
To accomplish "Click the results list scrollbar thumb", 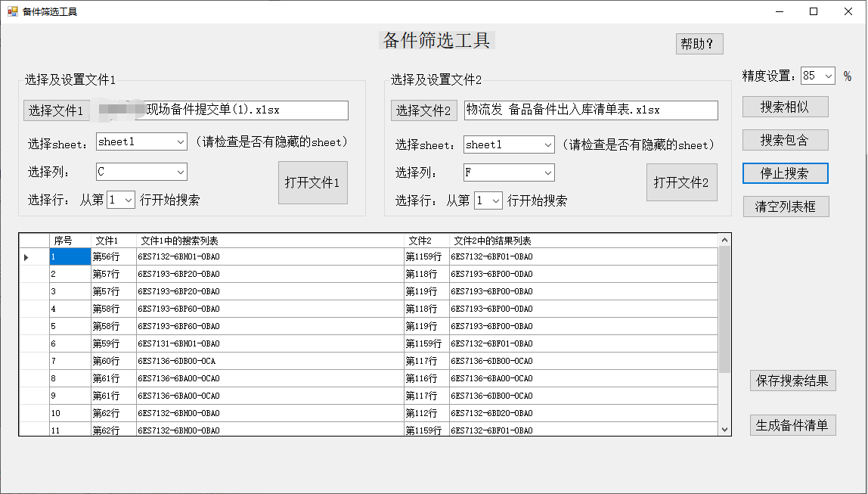I will (x=724, y=309).
